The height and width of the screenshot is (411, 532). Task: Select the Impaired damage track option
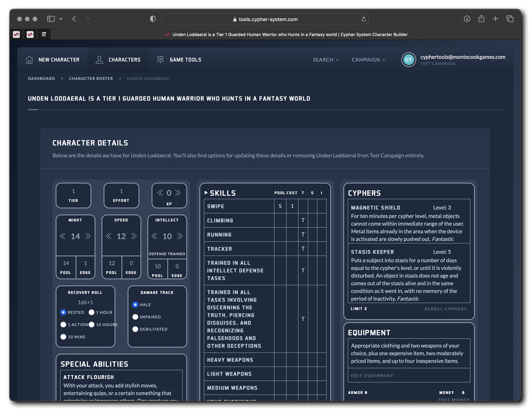point(135,317)
